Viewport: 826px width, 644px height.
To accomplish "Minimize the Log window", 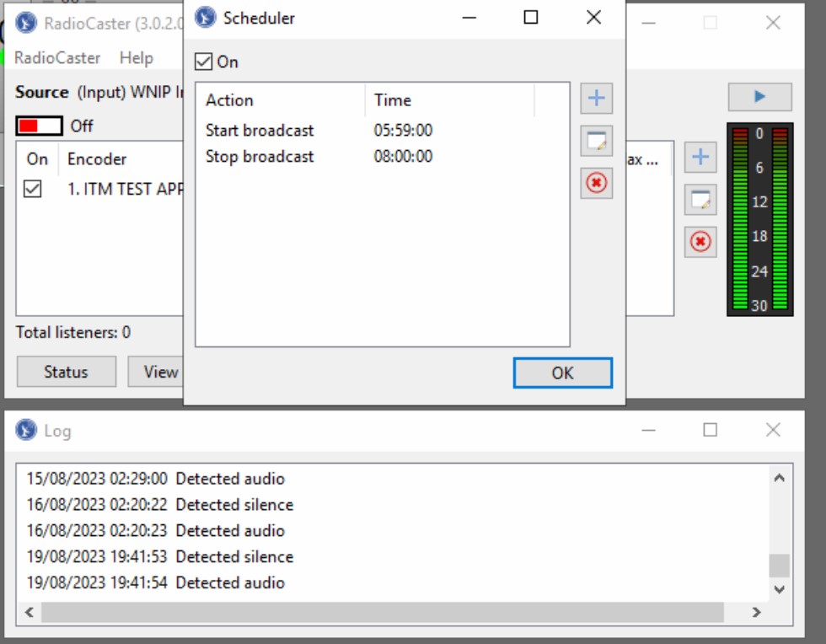I will pyautogui.click(x=648, y=430).
